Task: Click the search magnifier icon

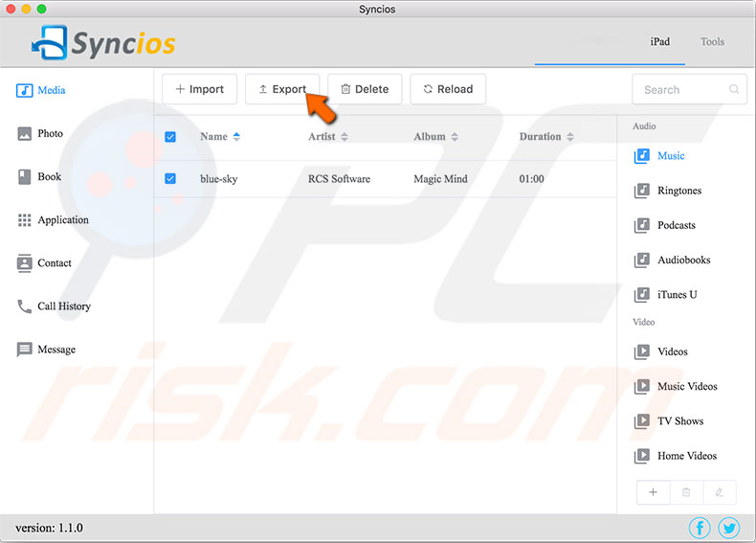Action: (734, 89)
